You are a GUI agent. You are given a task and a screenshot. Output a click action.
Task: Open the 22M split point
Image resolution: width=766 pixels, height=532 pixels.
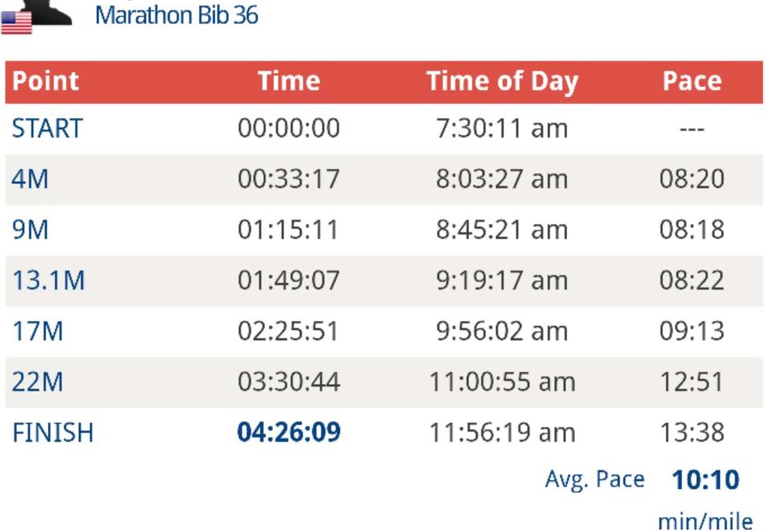point(38,382)
